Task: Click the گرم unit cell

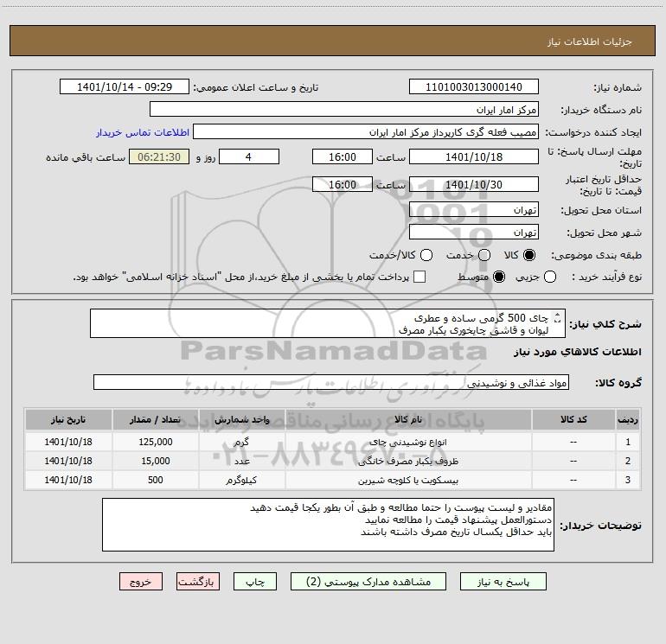Action: tap(241, 442)
